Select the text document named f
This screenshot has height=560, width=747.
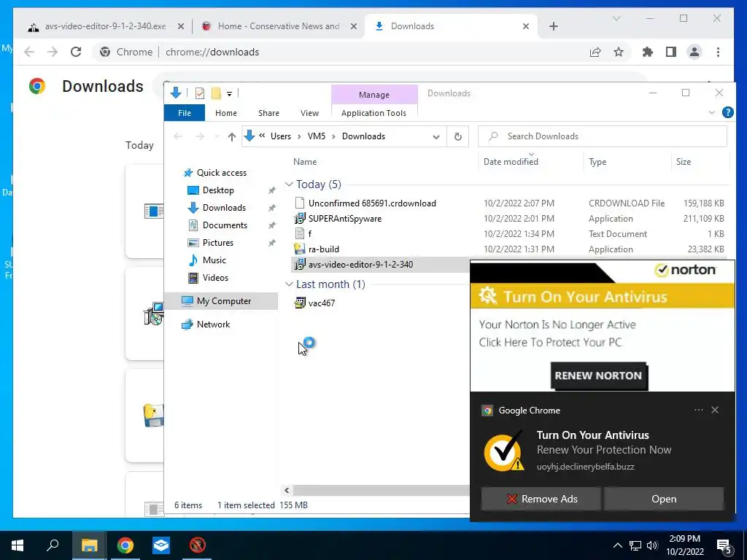[309, 234]
